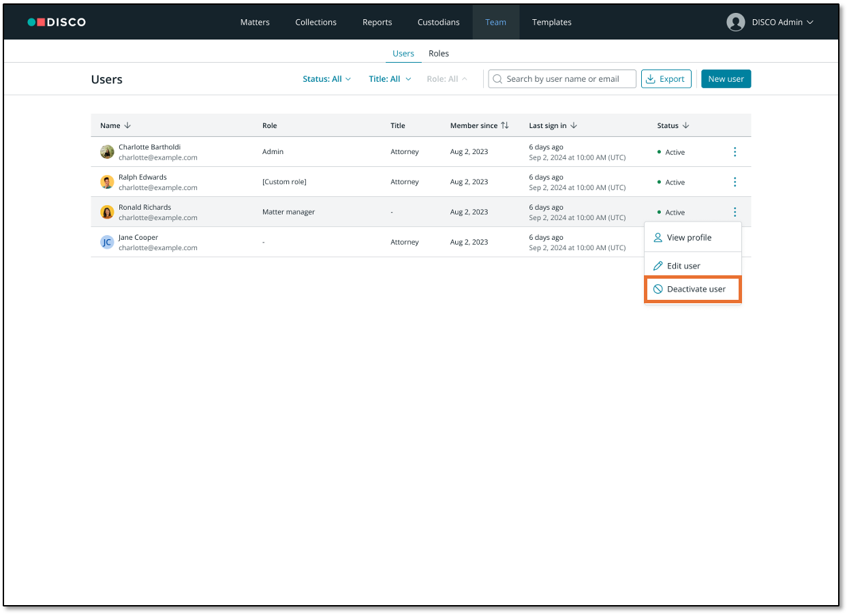Click Ronald Richards' three-dot actions icon
The image size is (849, 616).
coord(735,212)
